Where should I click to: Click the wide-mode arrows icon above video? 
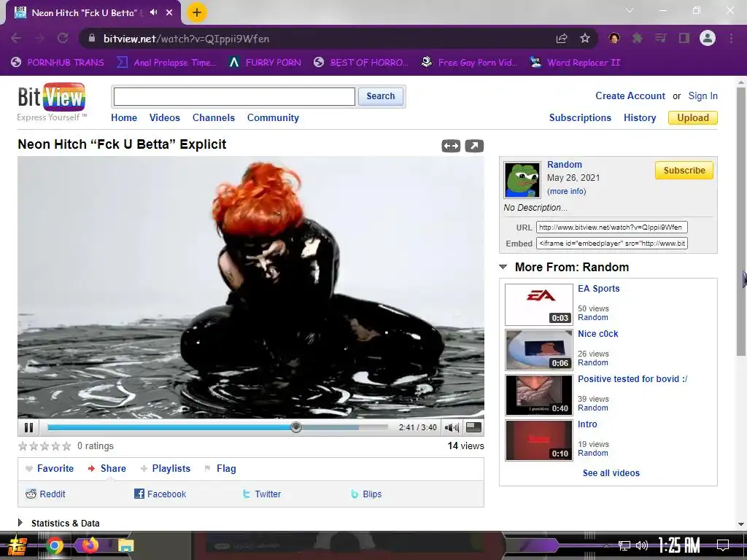point(451,146)
